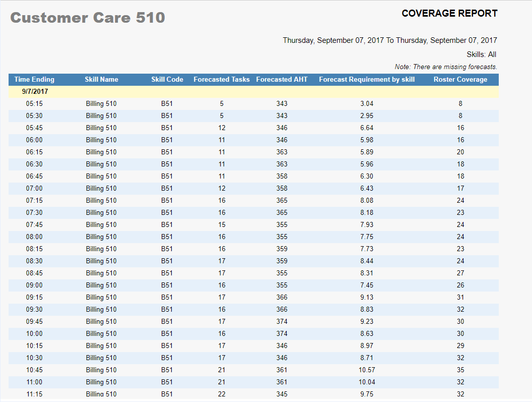Click Billing 510 in the 08:00 row

pos(101,237)
